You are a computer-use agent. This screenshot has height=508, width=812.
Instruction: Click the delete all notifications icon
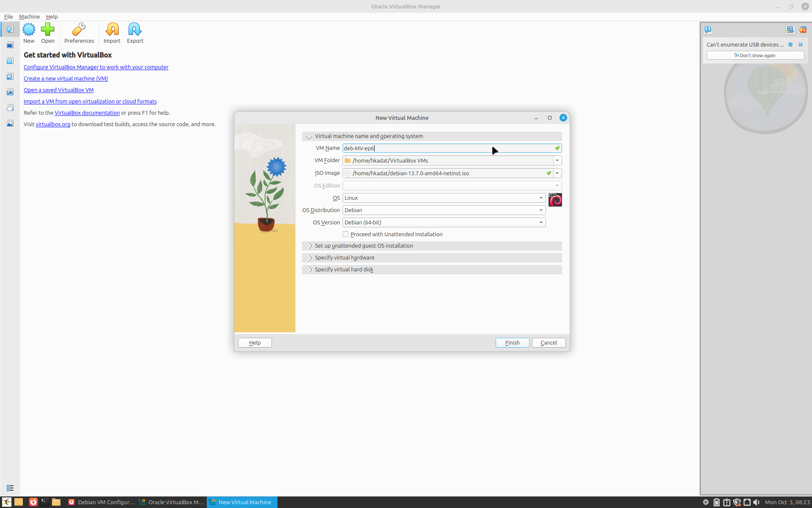coord(803,30)
